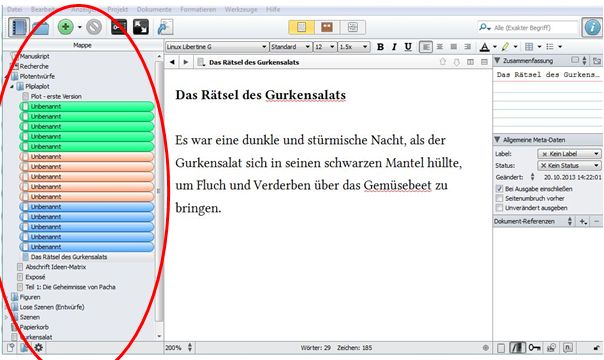604x360 pixels.
Task: Click the search field Alle (Exakter Begriff)
Action: tap(535, 28)
